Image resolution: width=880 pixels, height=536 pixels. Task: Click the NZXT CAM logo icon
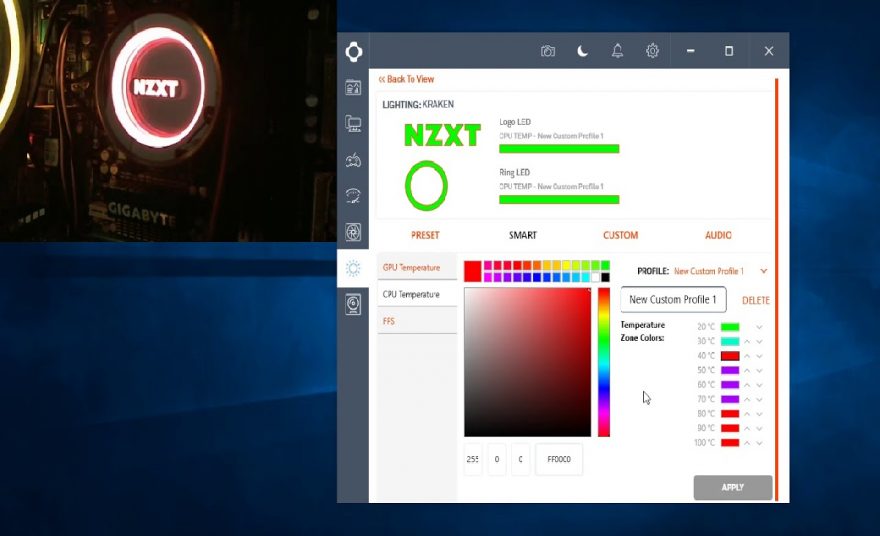click(x=354, y=52)
